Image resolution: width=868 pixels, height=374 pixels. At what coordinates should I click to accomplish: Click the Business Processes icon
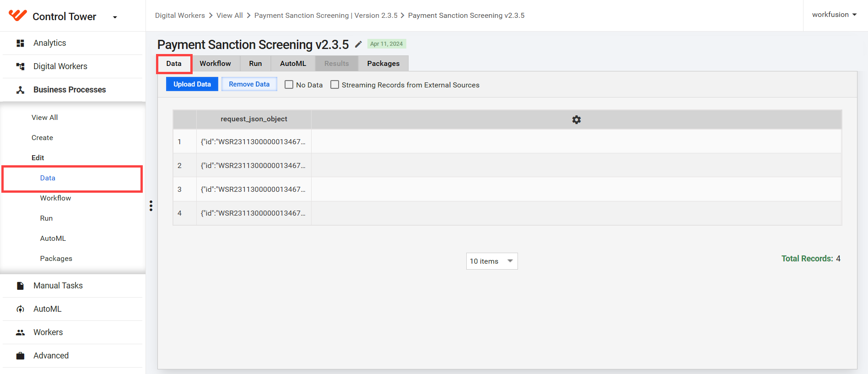(x=20, y=90)
